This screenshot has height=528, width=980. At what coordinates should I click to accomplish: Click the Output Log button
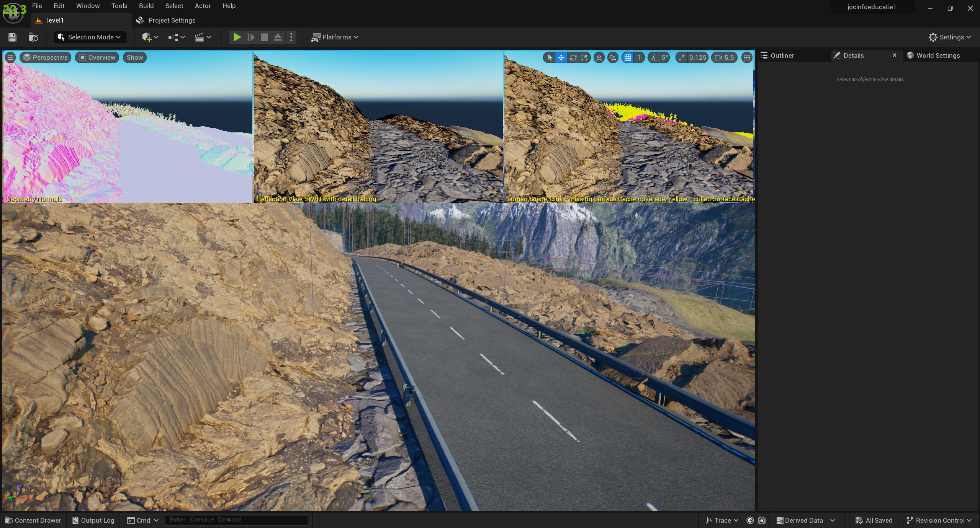tap(93, 520)
